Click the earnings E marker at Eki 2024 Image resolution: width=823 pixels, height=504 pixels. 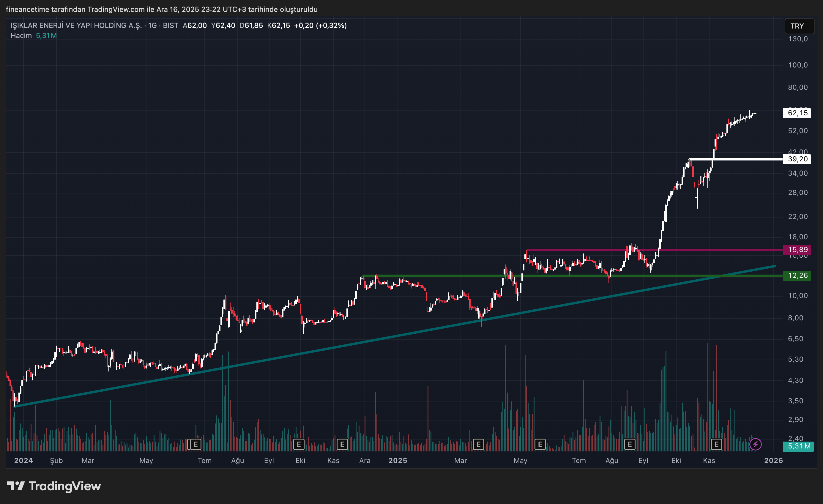(x=299, y=444)
